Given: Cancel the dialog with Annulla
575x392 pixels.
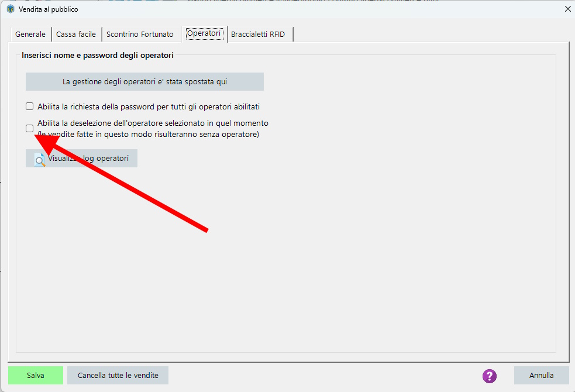Looking at the screenshot, I should pyautogui.click(x=541, y=375).
